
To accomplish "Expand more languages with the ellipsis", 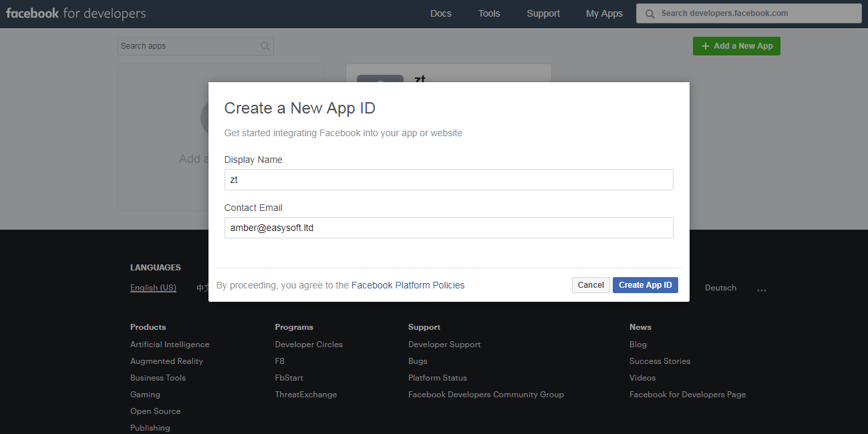I will point(762,290).
